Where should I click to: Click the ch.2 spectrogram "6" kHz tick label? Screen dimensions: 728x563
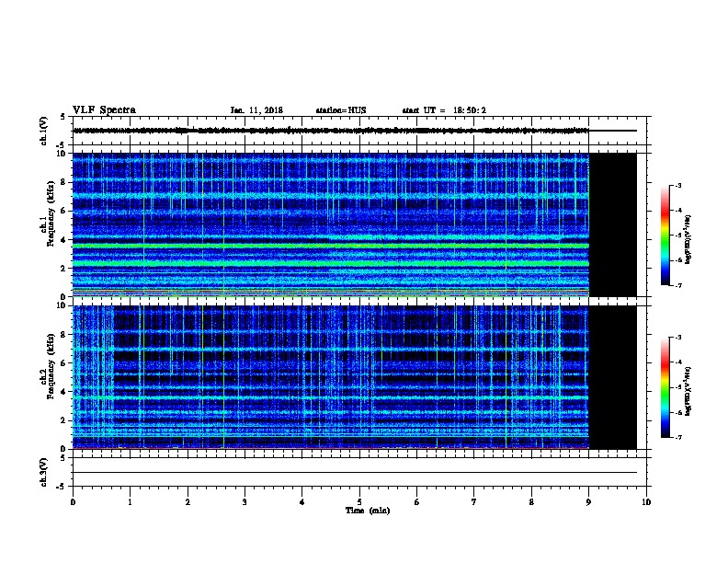pyautogui.click(x=63, y=363)
